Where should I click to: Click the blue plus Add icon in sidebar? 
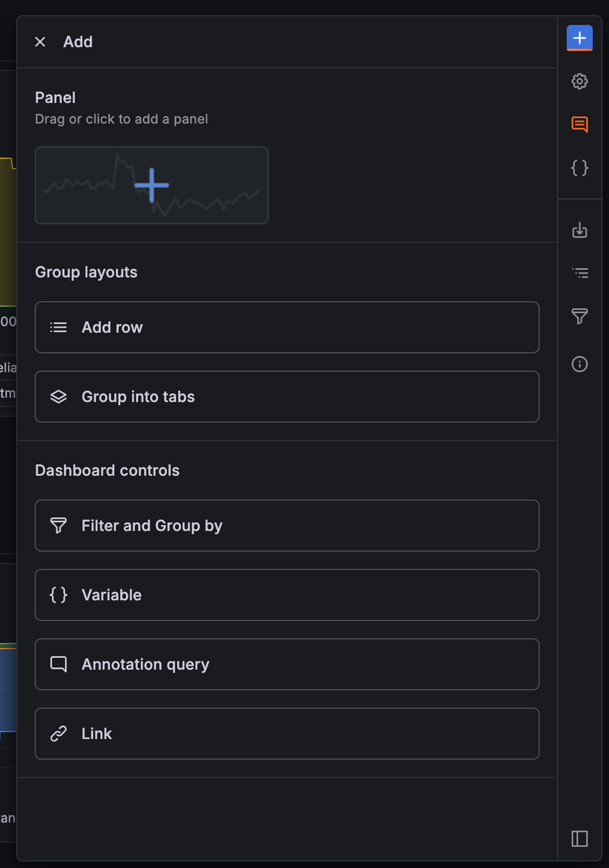click(x=579, y=38)
